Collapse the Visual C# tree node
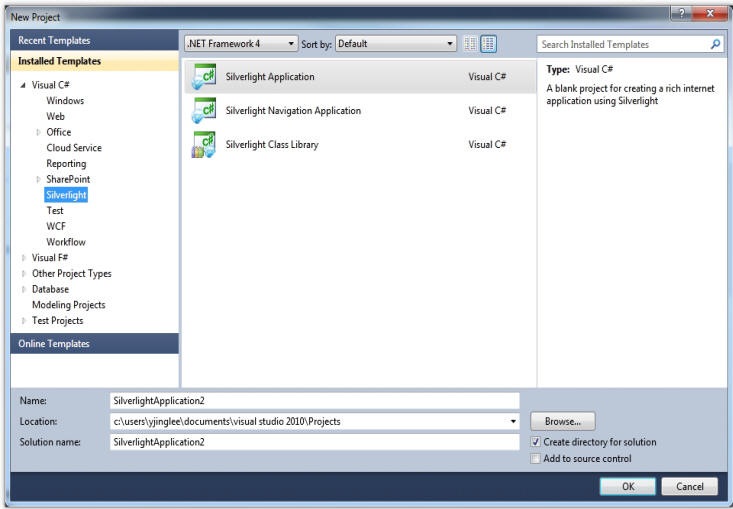This screenshot has width=733, height=509. 23,85
